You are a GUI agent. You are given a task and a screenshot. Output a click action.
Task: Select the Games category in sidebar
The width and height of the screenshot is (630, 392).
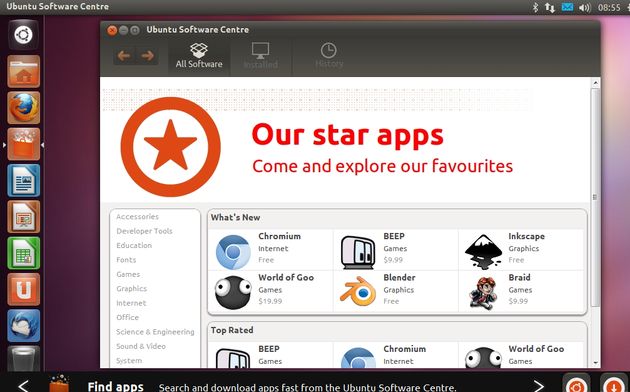(128, 274)
